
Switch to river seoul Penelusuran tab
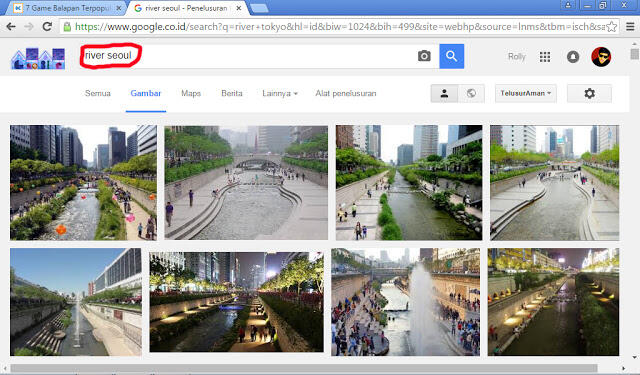(x=187, y=8)
